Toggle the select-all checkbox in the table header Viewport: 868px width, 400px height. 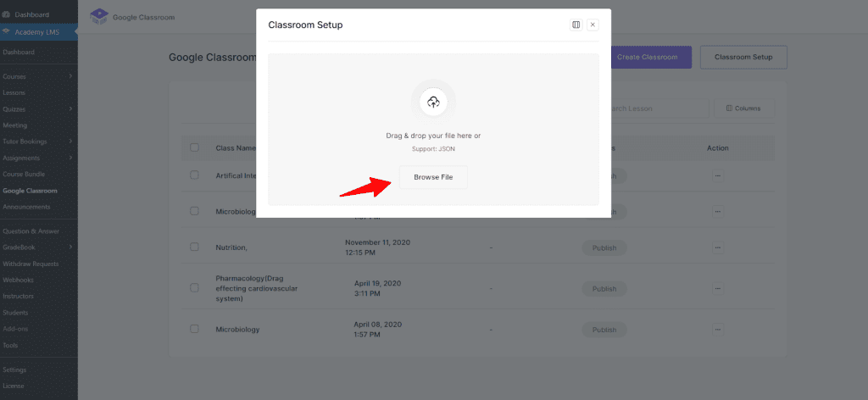pos(194,147)
